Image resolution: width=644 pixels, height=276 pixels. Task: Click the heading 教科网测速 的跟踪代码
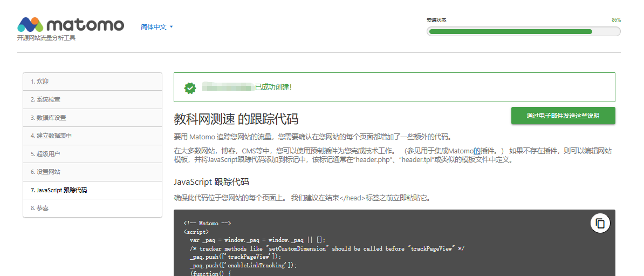(236, 119)
